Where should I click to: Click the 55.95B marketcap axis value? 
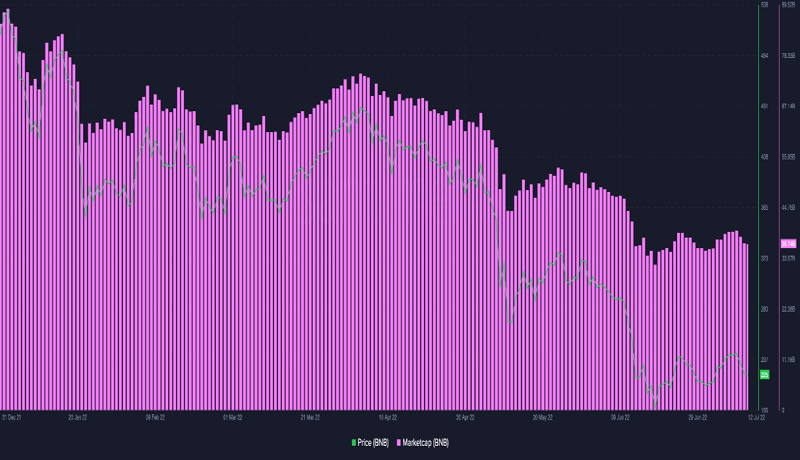coord(788,157)
